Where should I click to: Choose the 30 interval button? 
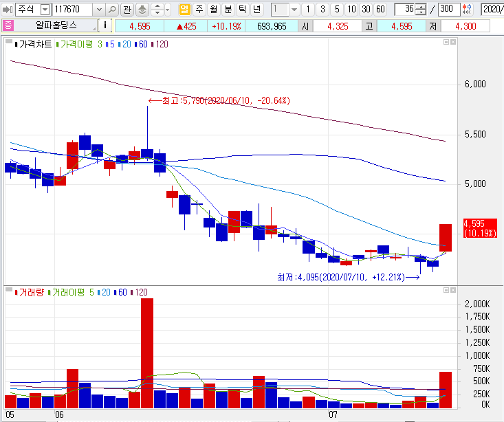(366, 10)
